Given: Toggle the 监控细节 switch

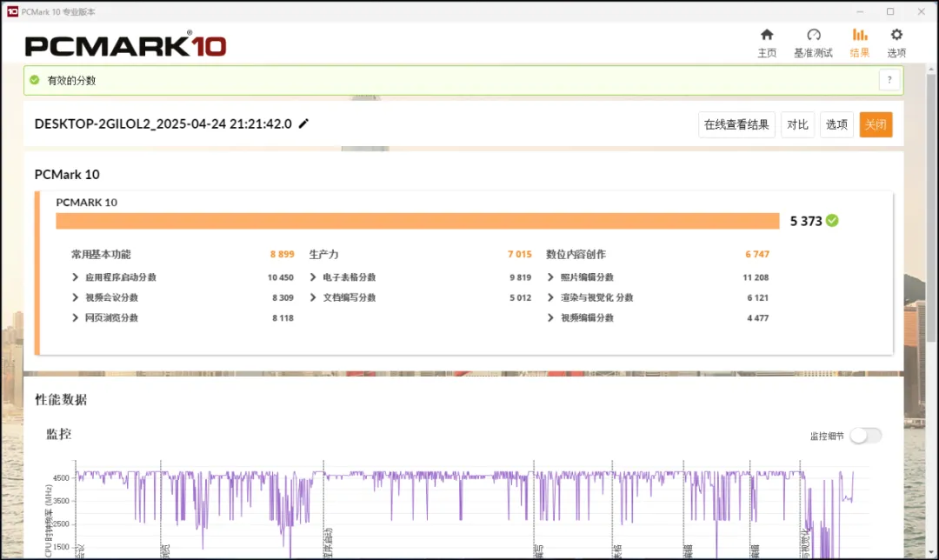Looking at the screenshot, I should tap(866, 436).
